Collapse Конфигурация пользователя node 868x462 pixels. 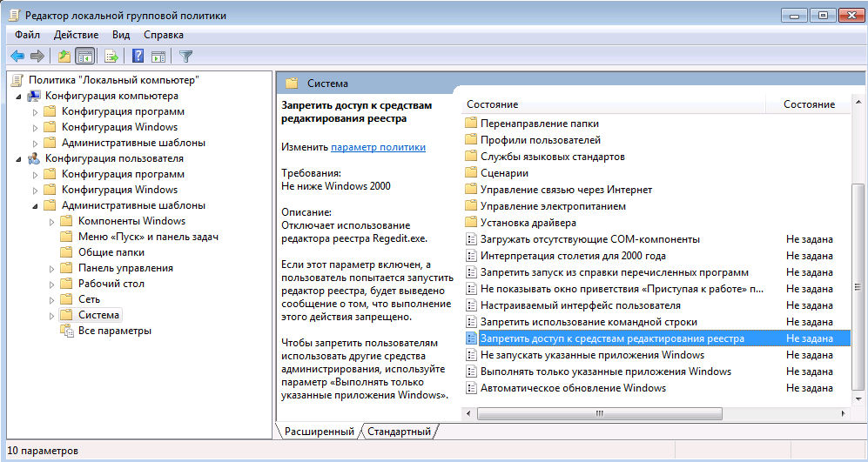click(19, 159)
